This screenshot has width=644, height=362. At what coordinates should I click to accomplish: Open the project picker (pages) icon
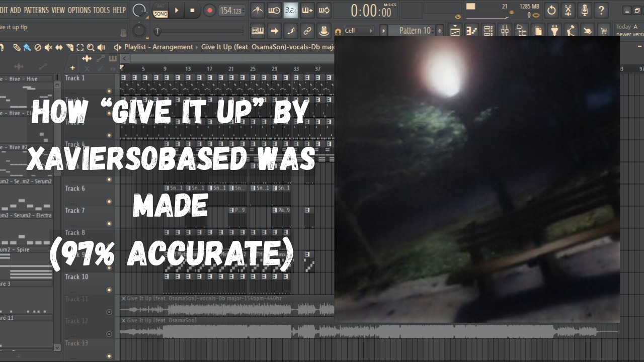[x=538, y=31]
